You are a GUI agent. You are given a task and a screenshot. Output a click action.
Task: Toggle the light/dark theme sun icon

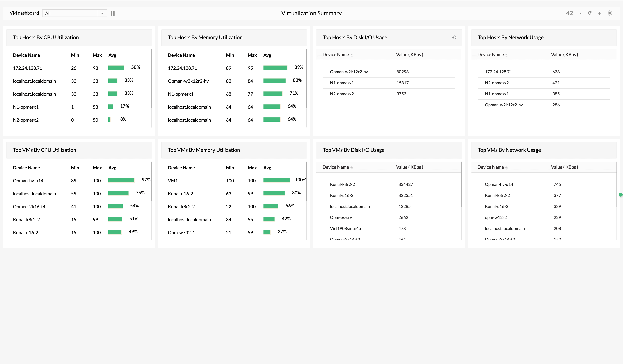coord(610,13)
